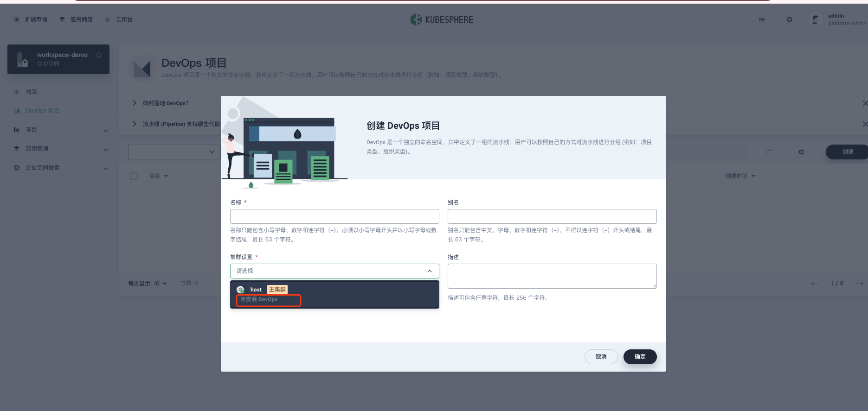This screenshot has width=868, height=411.
Task: Click the 应用管理 sidebar icon
Action: point(17,149)
